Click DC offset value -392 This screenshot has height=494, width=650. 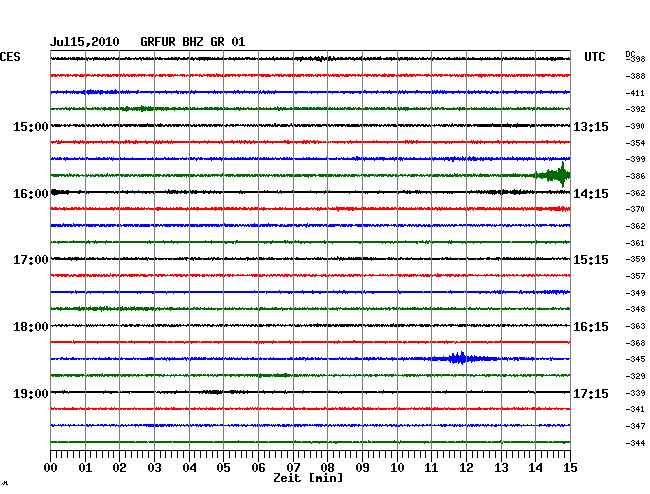(635, 109)
